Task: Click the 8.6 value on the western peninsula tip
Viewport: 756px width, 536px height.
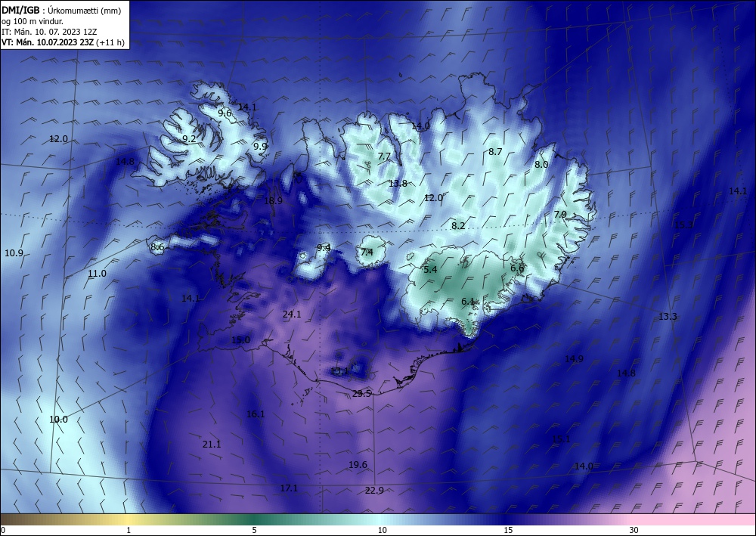Action: click(x=157, y=246)
